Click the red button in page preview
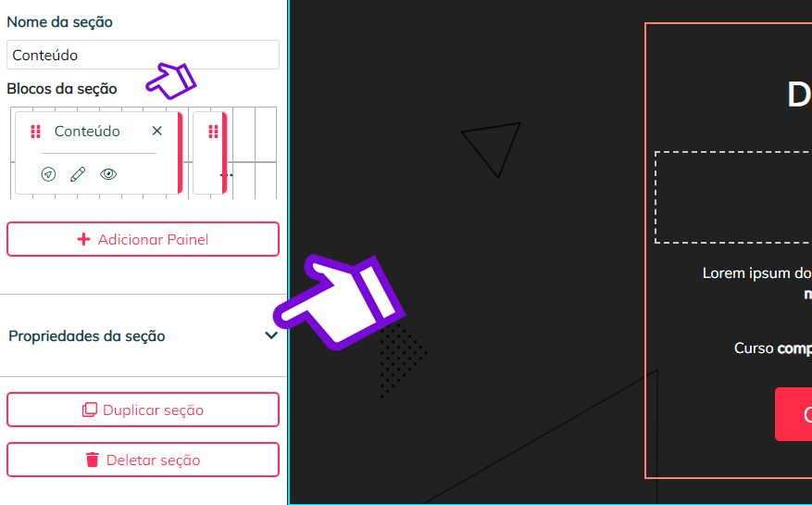 (793, 414)
